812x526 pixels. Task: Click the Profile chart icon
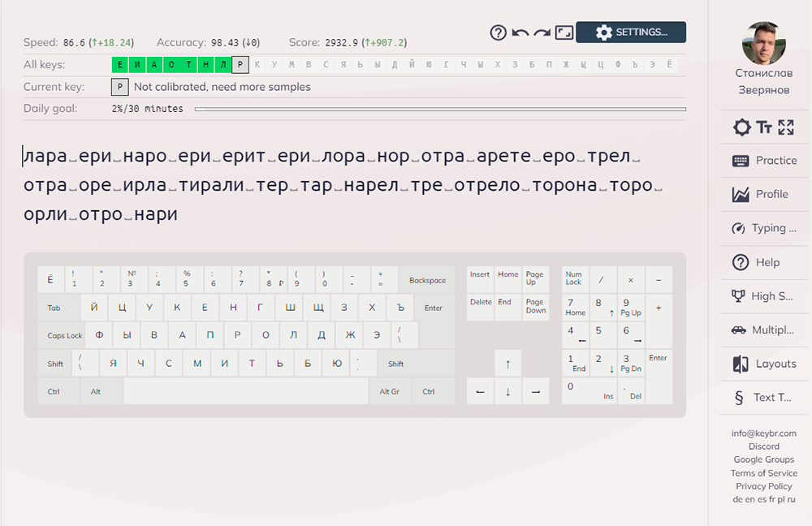[741, 195]
